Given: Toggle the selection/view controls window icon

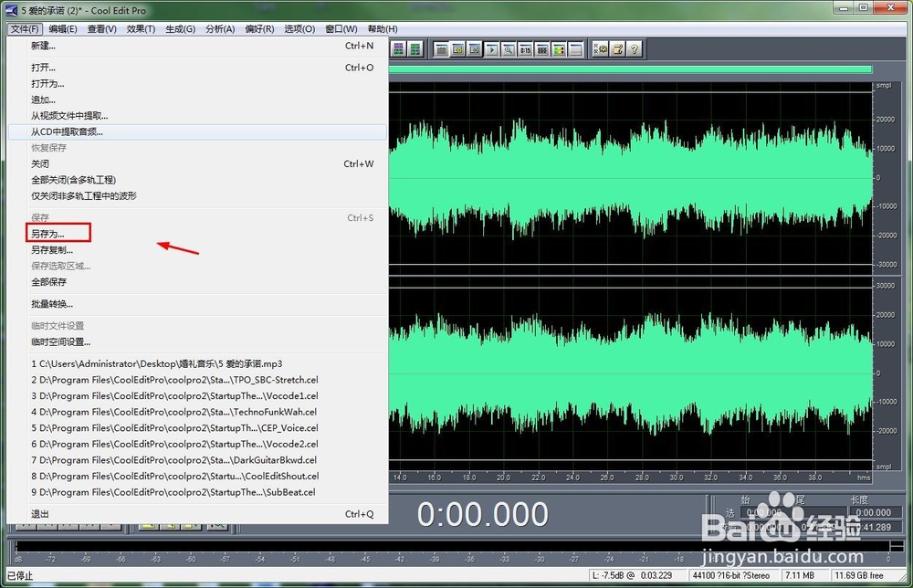Looking at the screenshot, I should point(542,50).
